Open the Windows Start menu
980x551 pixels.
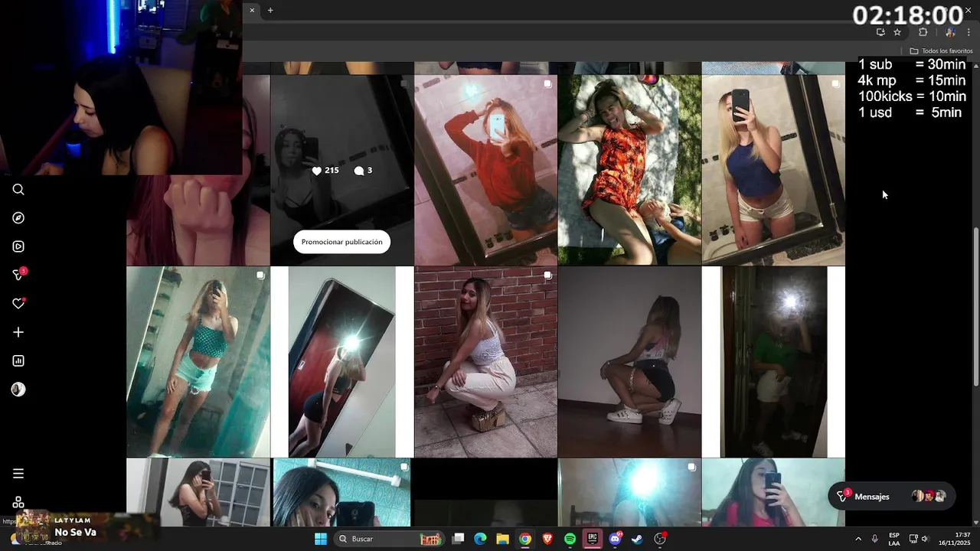(321, 539)
